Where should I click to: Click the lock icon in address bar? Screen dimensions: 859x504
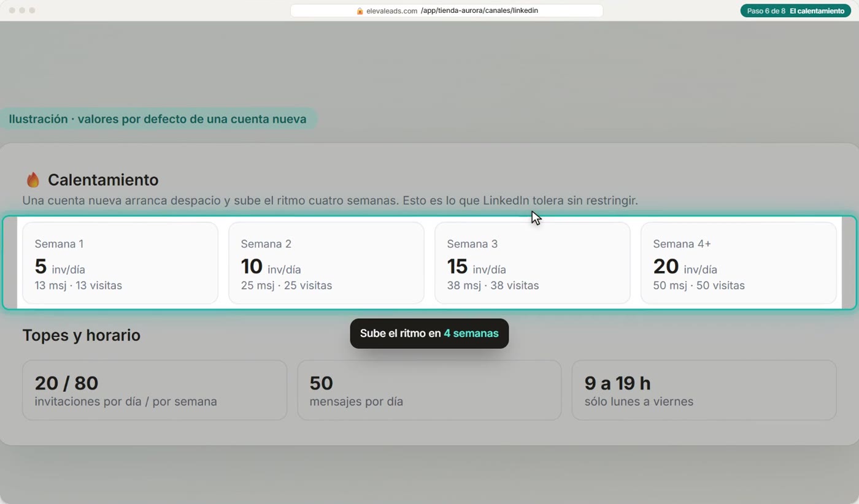pos(360,11)
